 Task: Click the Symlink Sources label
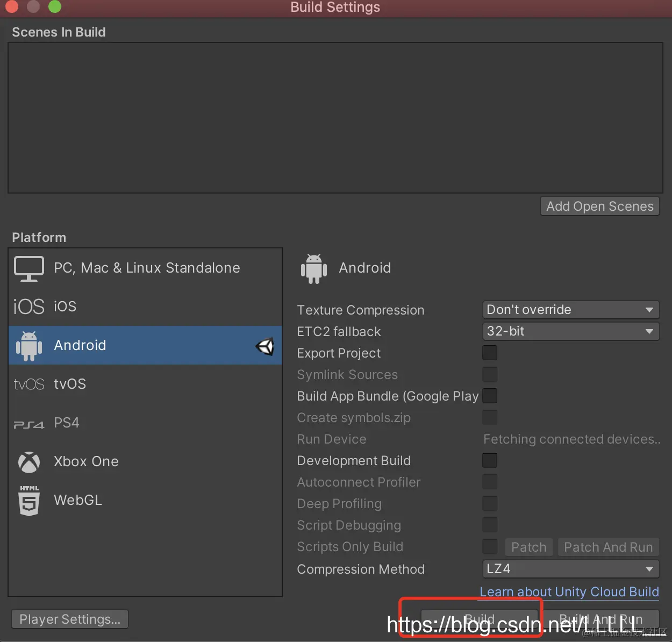coord(347,375)
